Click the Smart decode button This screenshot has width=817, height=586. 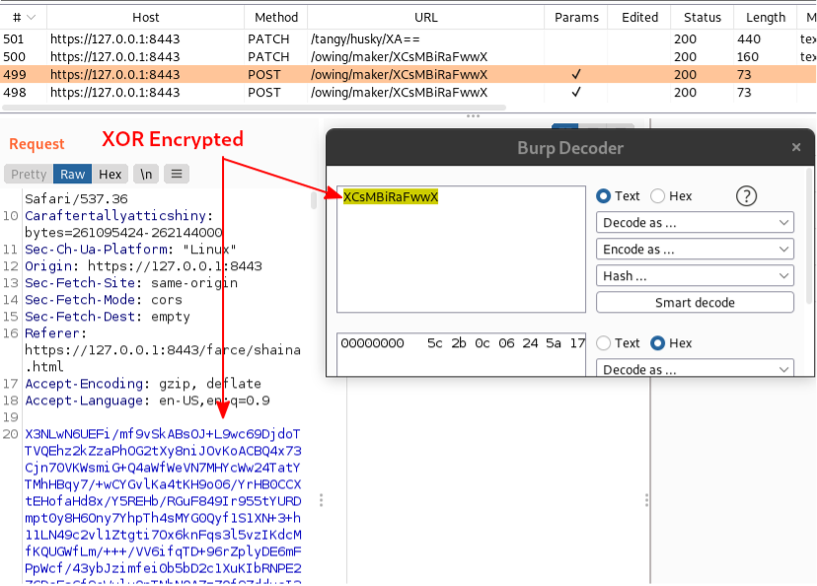695,302
